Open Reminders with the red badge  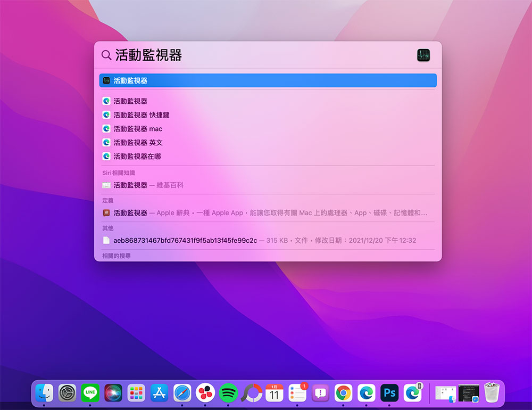tap(297, 393)
